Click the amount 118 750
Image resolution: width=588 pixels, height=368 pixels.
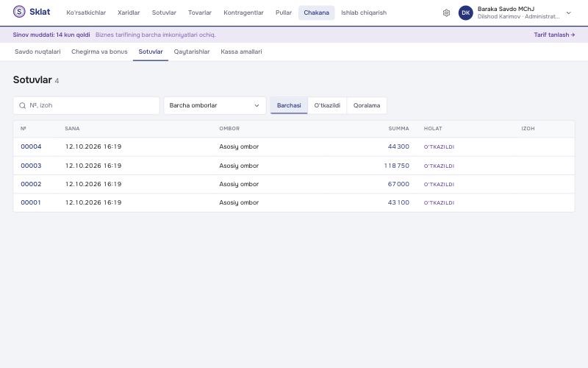[396, 166]
